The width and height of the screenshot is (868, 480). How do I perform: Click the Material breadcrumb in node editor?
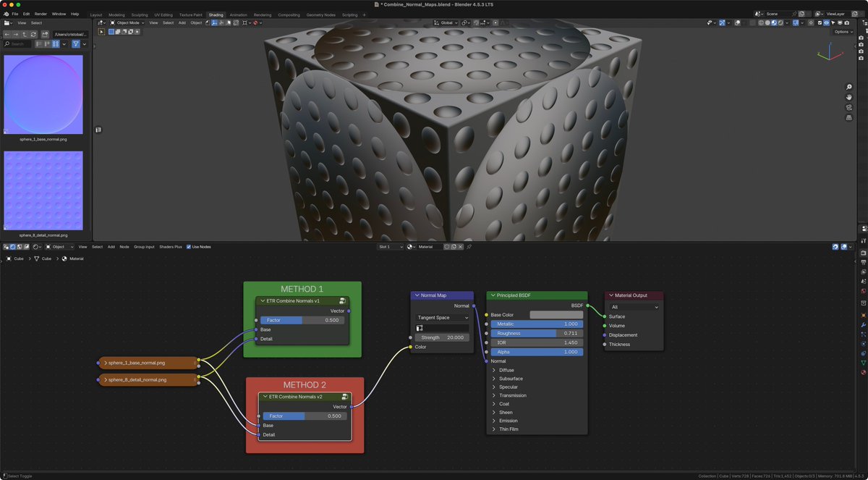73,258
